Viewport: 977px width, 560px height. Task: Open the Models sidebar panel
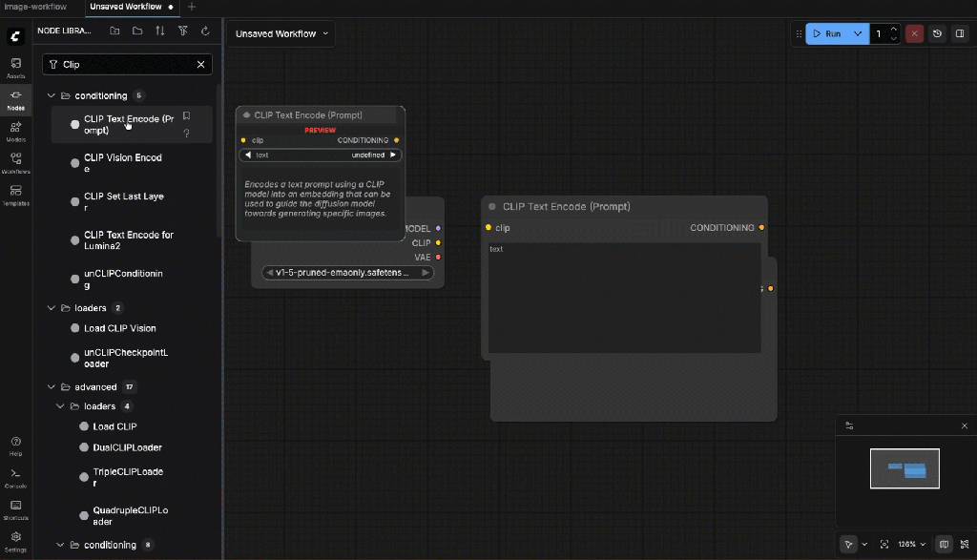pyautogui.click(x=15, y=131)
